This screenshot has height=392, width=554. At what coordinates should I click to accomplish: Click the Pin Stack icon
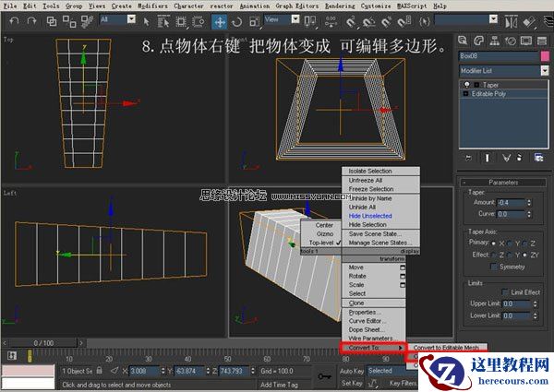pos(468,158)
